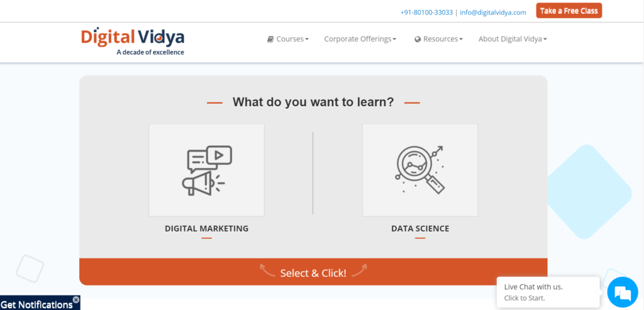Click the Get Notifications button

click(x=37, y=304)
